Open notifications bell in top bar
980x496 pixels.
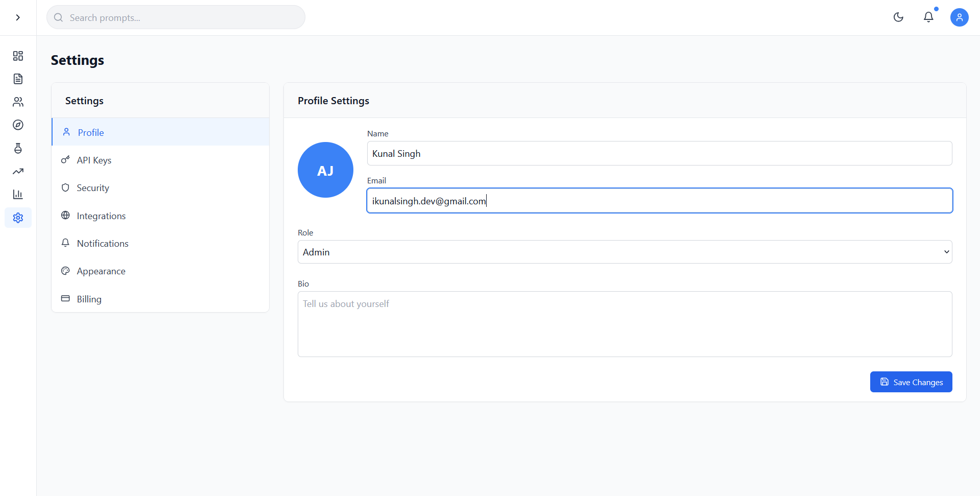(x=928, y=17)
